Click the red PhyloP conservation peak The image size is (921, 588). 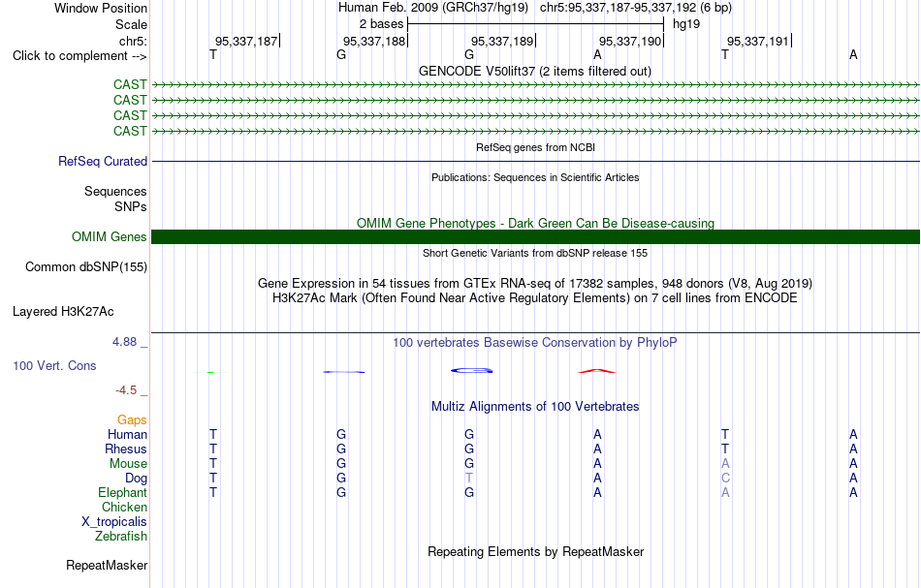[x=597, y=371]
